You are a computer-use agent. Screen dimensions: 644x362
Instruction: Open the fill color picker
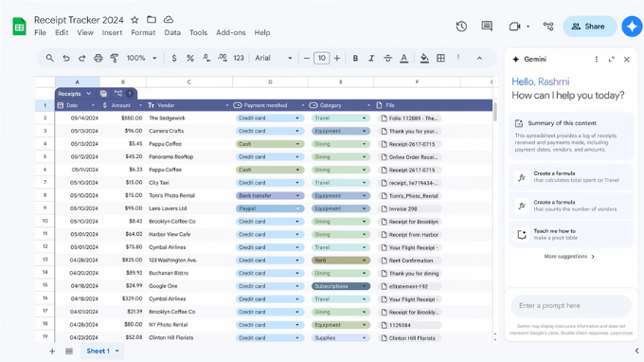tap(424, 59)
